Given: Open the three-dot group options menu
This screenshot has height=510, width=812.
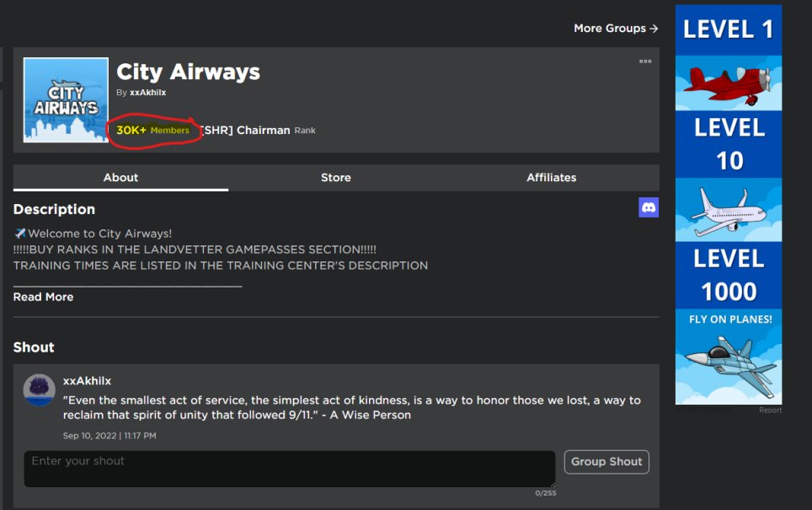Looking at the screenshot, I should pos(644,62).
